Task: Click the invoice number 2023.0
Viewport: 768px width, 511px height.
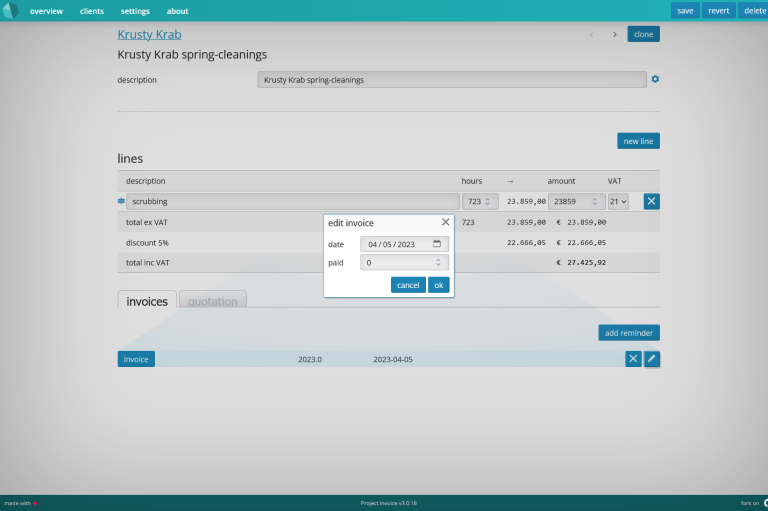Action: tap(310, 359)
